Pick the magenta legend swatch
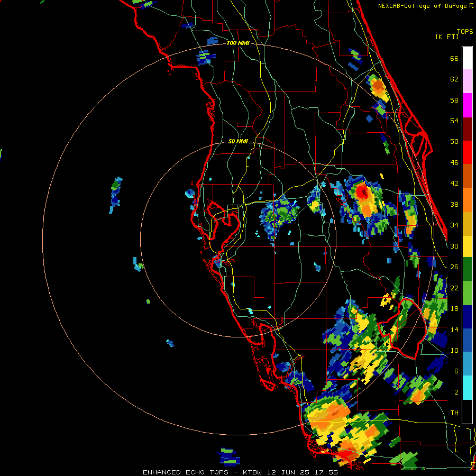Viewport: 476px width, 476px height. tap(467, 105)
